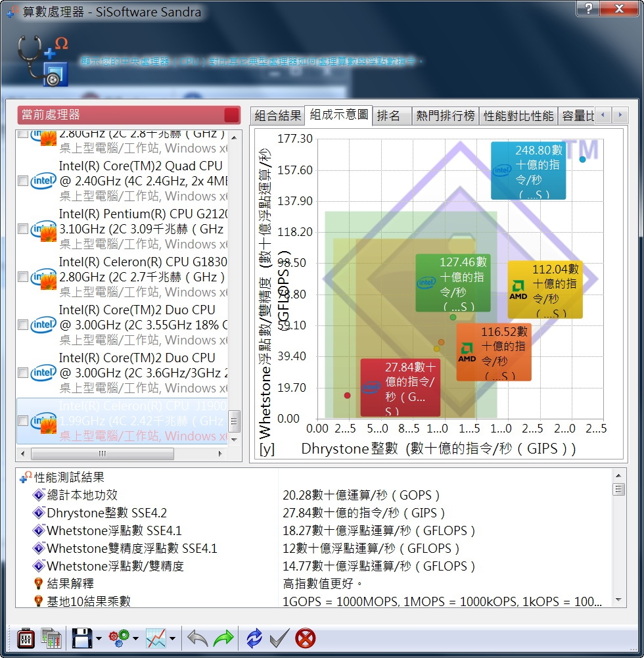The height and width of the screenshot is (658, 644).
Task: Click the Intel logo beside Pentium G2120
Action: pos(43,229)
